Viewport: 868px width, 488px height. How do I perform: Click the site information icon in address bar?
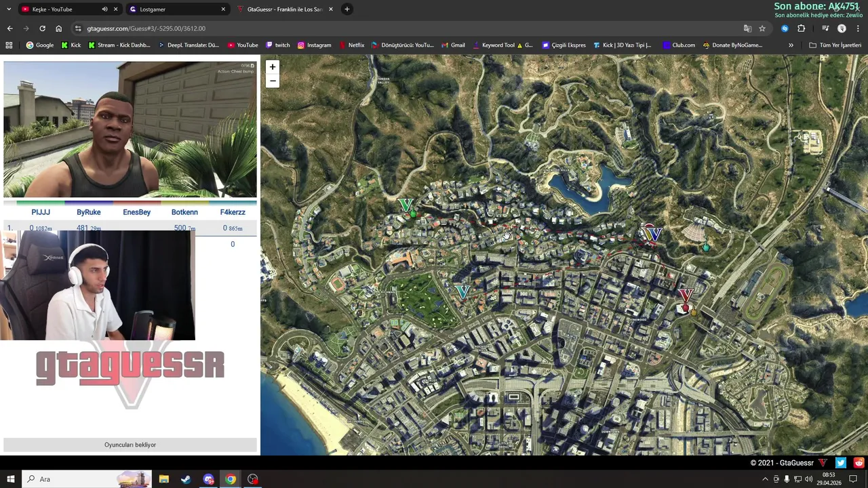(79, 28)
